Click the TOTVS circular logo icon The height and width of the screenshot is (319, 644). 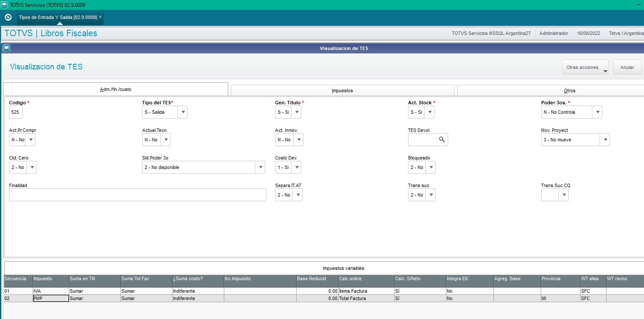(x=8, y=18)
